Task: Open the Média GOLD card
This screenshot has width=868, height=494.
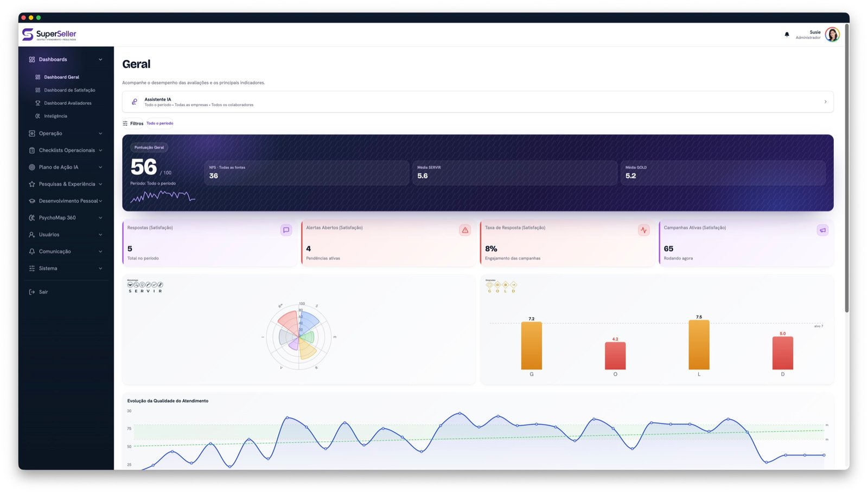Action: (x=723, y=173)
